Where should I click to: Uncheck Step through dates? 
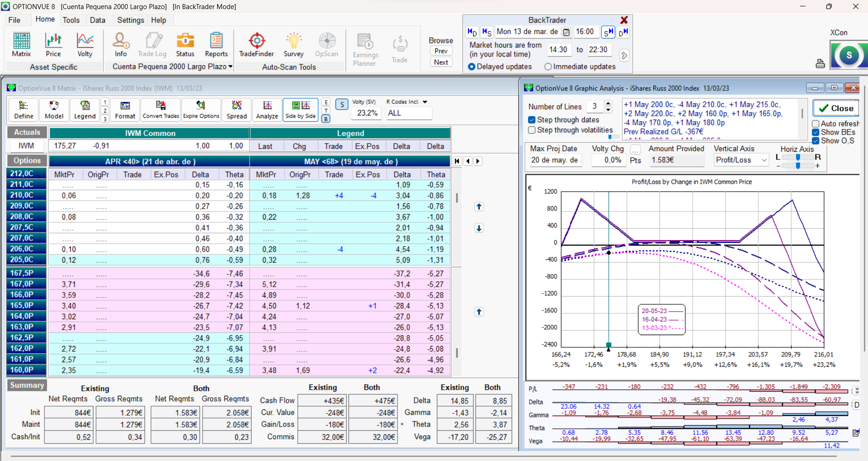pyautogui.click(x=532, y=120)
